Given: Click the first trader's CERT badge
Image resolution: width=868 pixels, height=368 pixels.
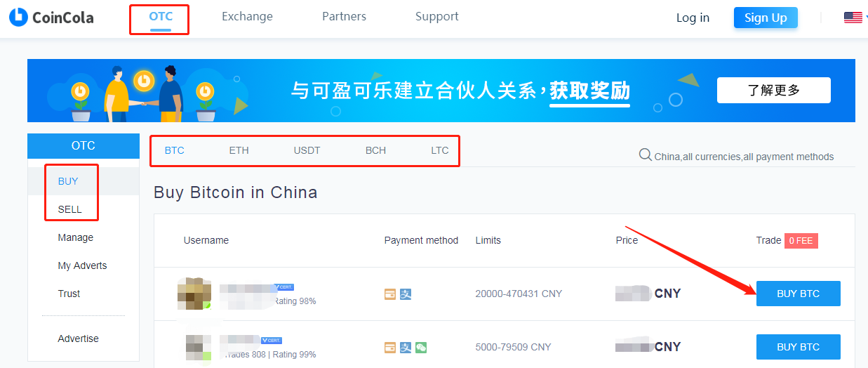Looking at the screenshot, I should pyautogui.click(x=284, y=287).
